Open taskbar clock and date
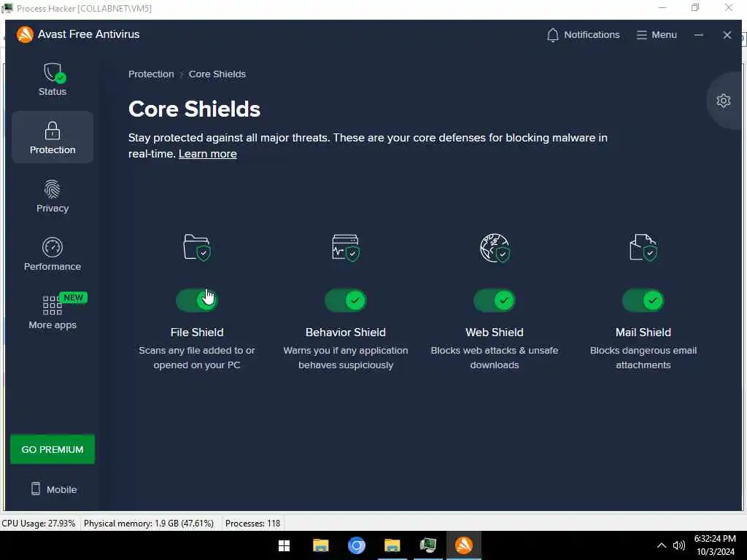 click(x=715, y=545)
